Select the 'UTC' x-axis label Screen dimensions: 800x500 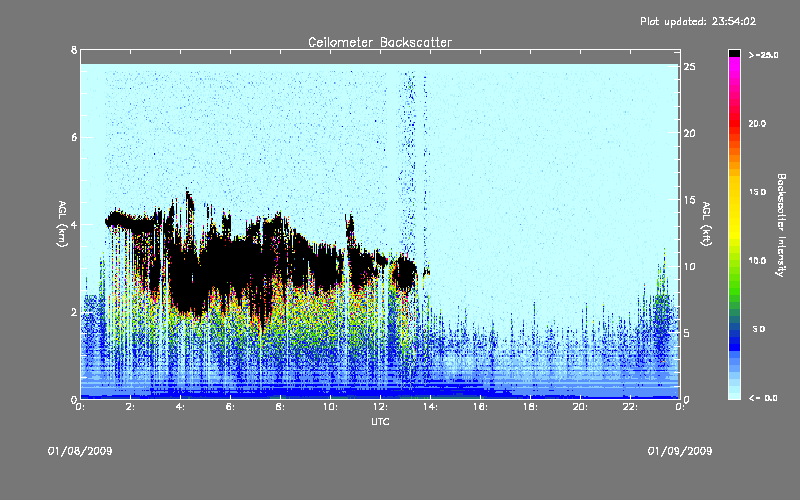click(380, 421)
